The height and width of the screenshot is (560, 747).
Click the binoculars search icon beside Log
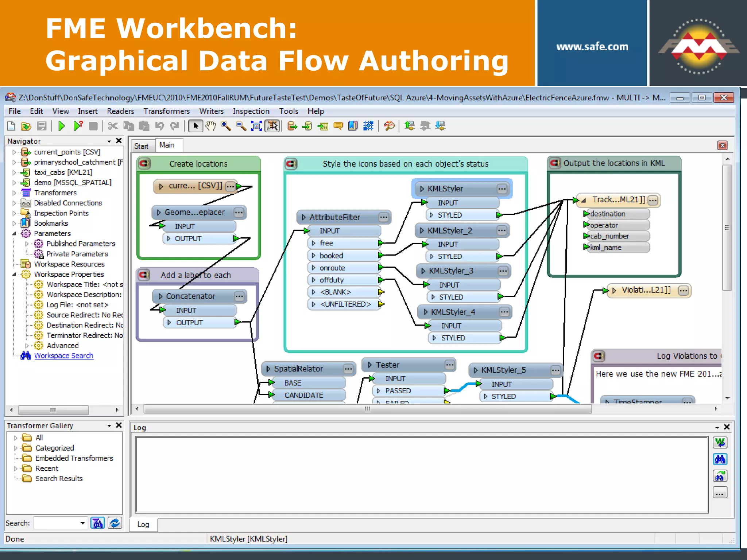720,459
